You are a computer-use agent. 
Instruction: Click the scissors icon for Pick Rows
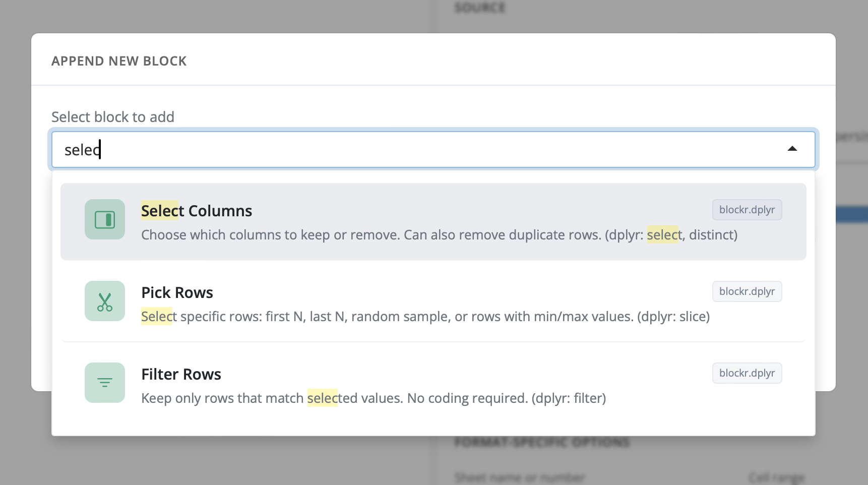105,301
